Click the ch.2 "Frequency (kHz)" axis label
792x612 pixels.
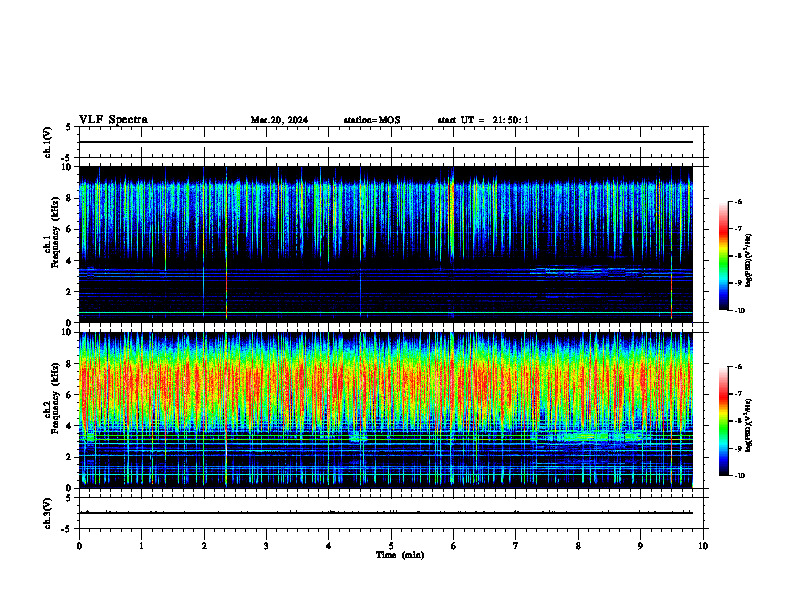pyautogui.click(x=55, y=398)
